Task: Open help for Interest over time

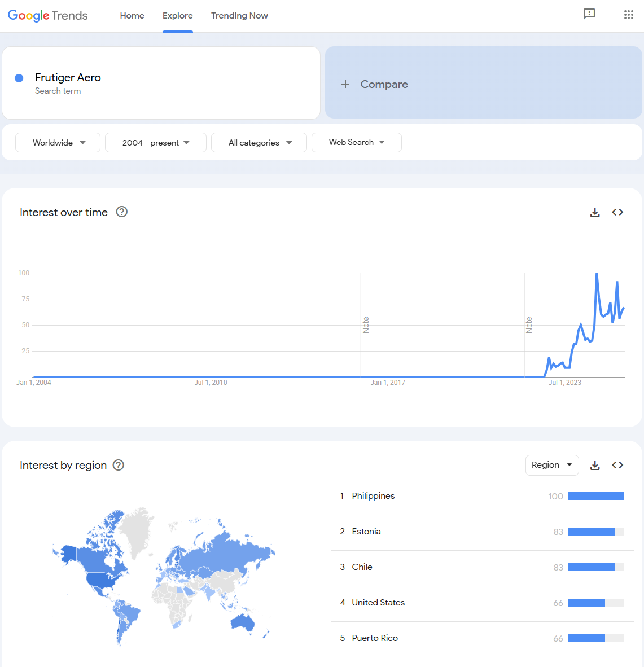Action: click(122, 212)
